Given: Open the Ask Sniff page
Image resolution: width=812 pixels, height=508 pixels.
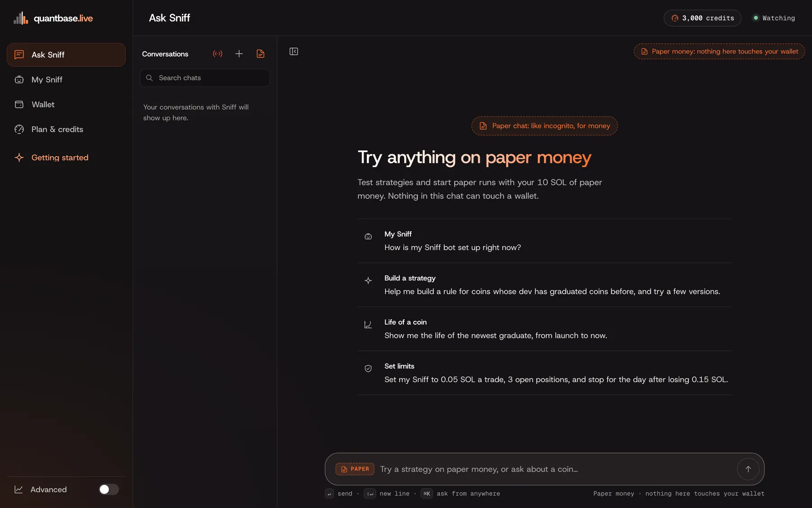Looking at the screenshot, I should tap(66, 55).
